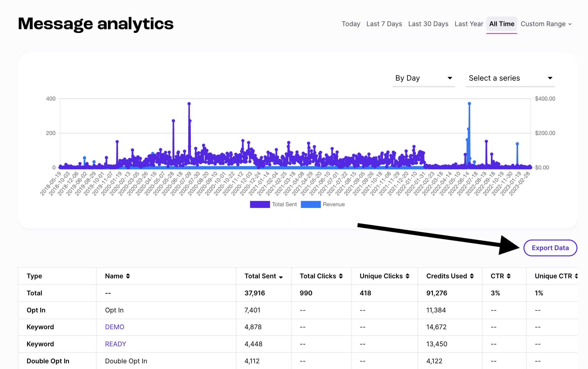Toggle Total Sent series in chart legend
The image size is (588, 369).
coord(273,204)
